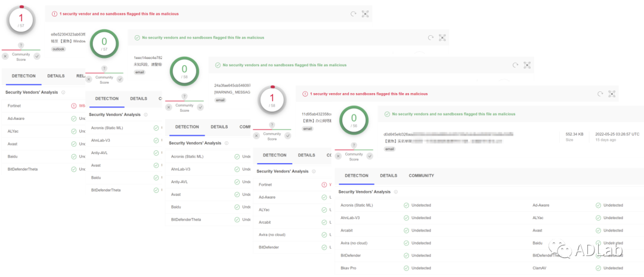Click the outlook tag
This screenshot has height=277, width=644.
tap(58, 49)
